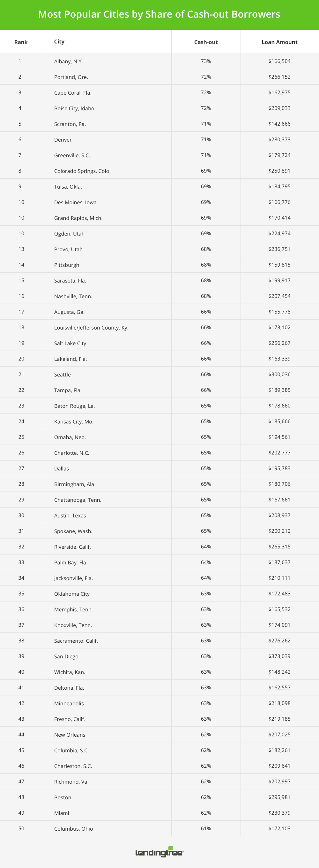
Task: Select the Albany, N.Y. city cell
Action: pyautogui.click(x=68, y=61)
